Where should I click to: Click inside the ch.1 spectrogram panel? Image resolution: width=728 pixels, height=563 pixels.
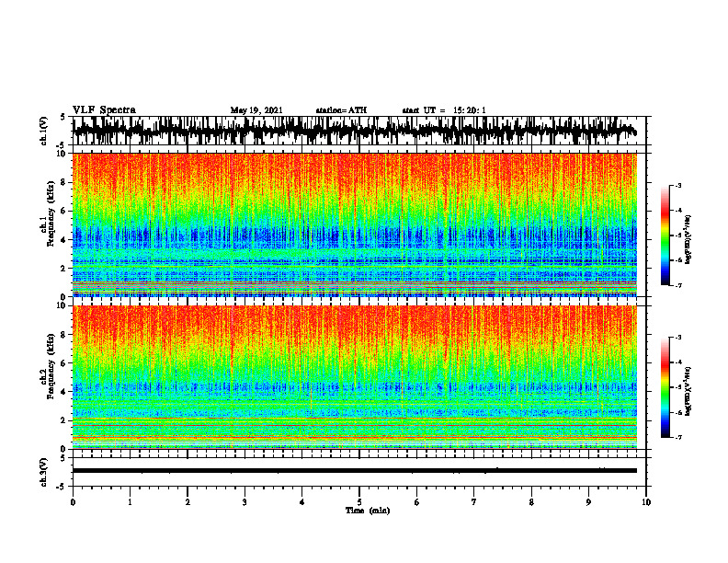click(354, 224)
